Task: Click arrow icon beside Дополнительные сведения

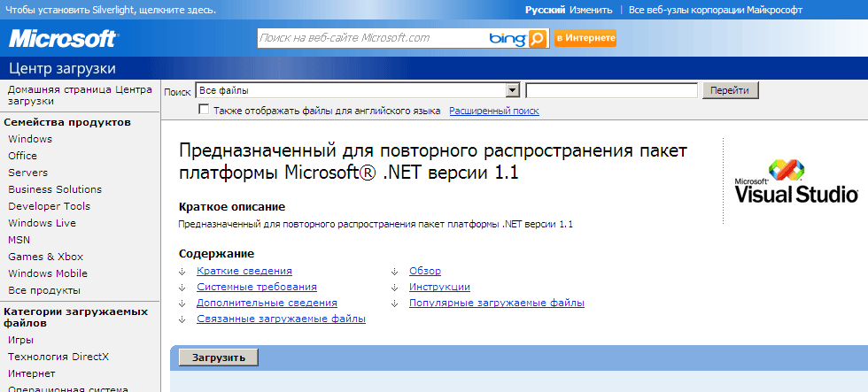Action: (x=182, y=304)
